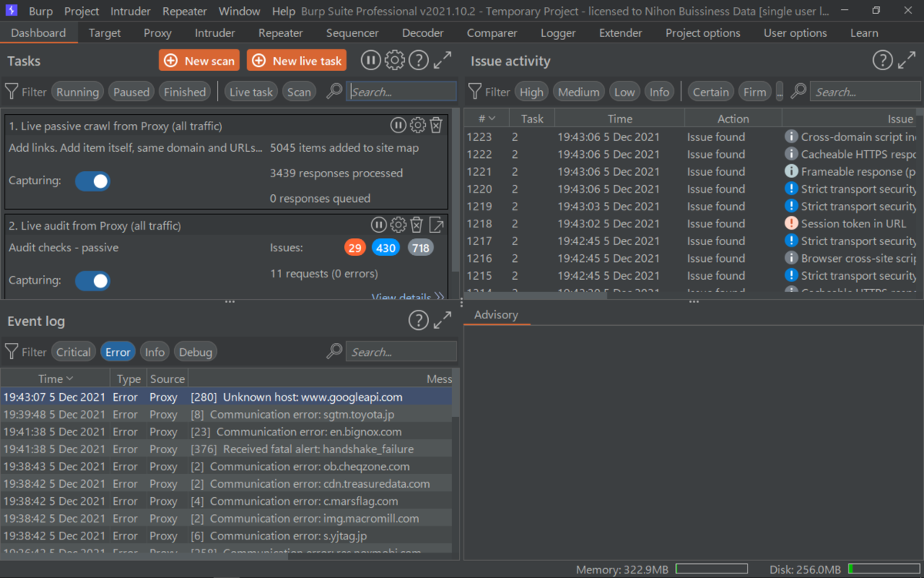Click the Tasks search input field
Viewport: 924px width, 578px height.
401,92
